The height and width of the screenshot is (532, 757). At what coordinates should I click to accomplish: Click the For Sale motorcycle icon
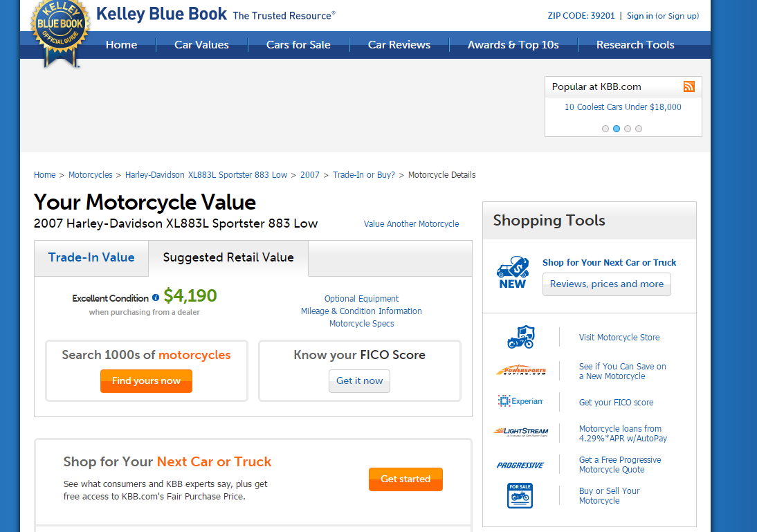pyautogui.click(x=520, y=495)
